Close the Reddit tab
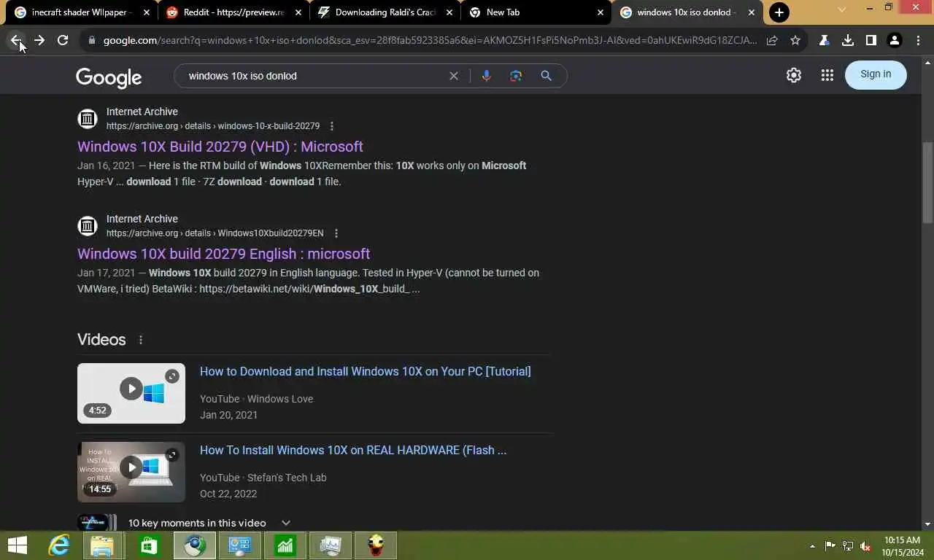The width and height of the screenshot is (934, 560). click(298, 12)
